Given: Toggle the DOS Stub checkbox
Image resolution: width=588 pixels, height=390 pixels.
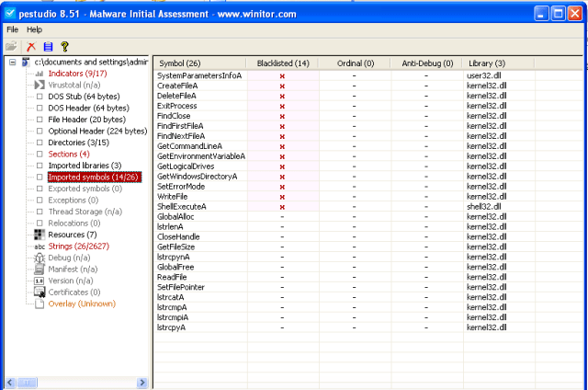Looking at the screenshot, I should pyautogui.click(x=40, y=97).
